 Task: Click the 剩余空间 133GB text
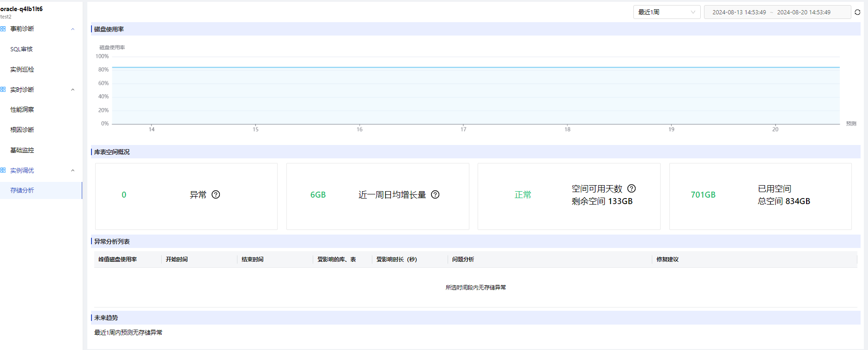(602, 201)
